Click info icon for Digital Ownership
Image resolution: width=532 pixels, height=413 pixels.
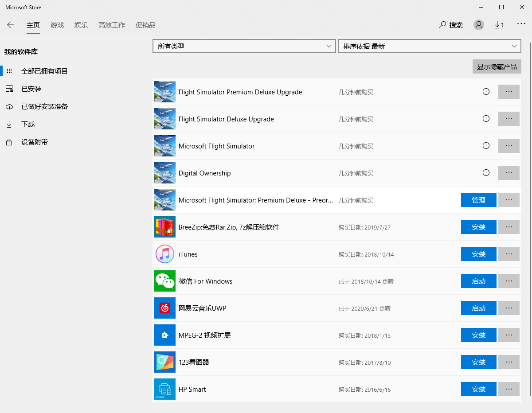click(x=486, y=173)
